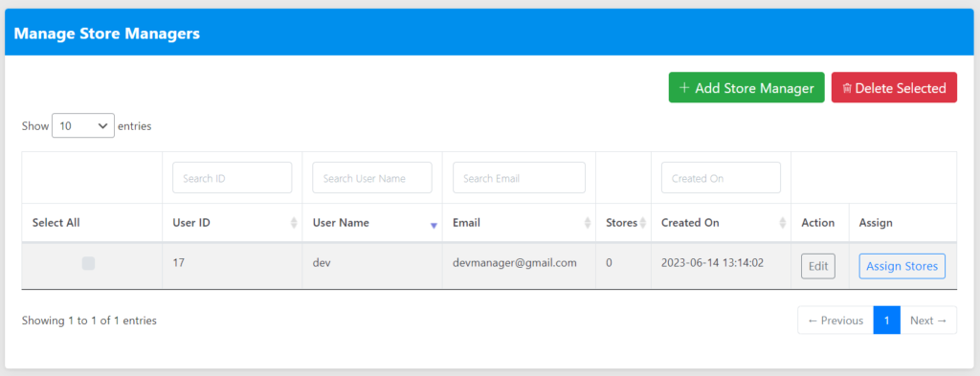Select page 1 in pagination
Image resolution: width=980 pixels, height=376 pixels.
886,321
